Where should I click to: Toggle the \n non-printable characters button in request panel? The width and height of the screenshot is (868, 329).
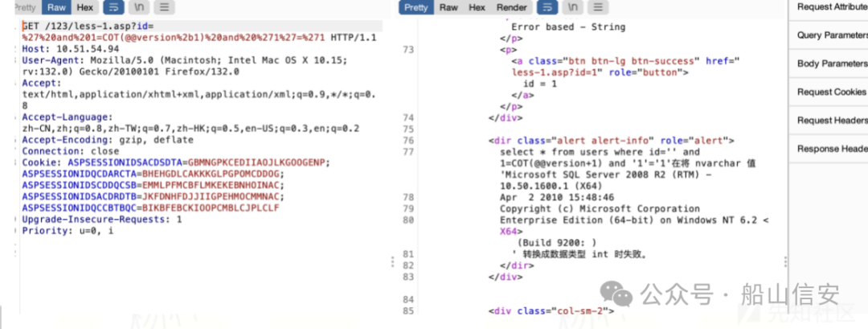click(x=138, y=7)
